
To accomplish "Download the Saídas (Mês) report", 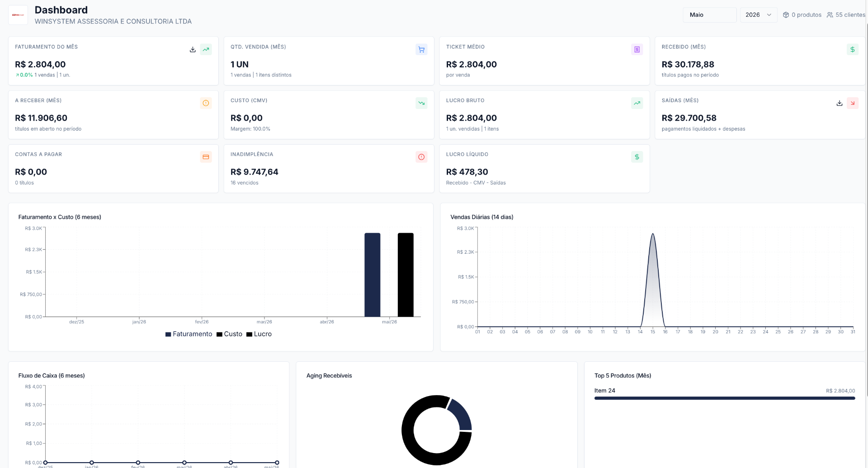I will tap(840, 103).
